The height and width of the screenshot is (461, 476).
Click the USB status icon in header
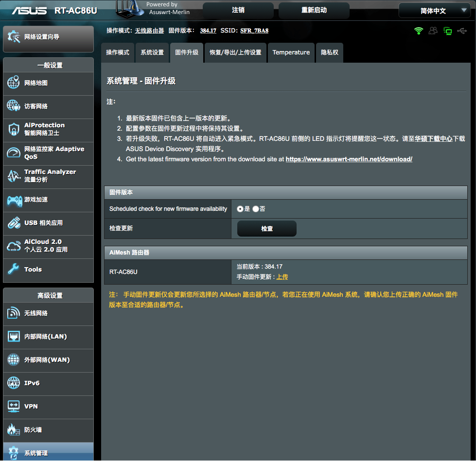click(461, 31)
